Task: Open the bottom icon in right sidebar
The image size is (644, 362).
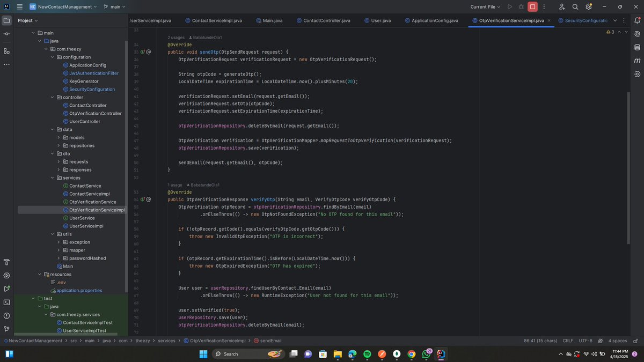Action: (637, 74)
